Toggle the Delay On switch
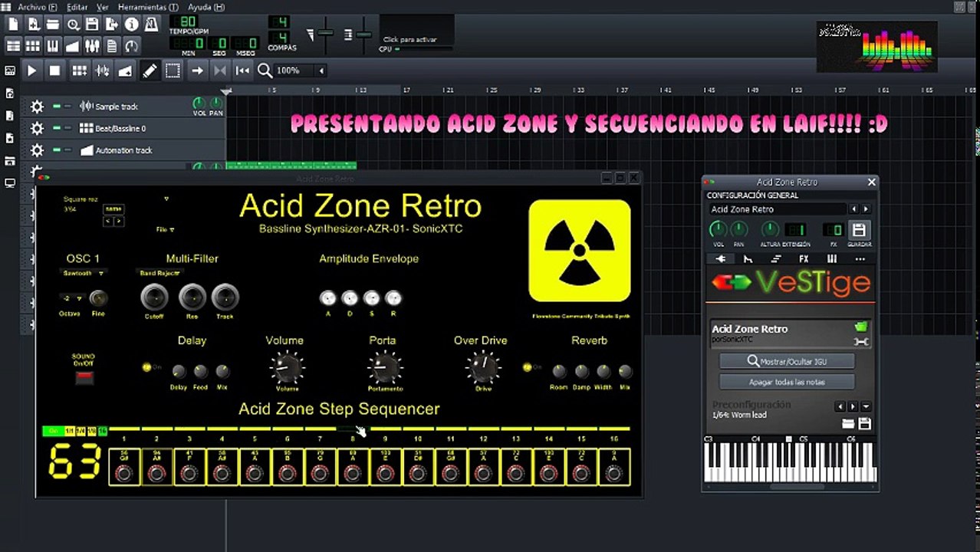The image size is (980, 552). coord(146,367)
